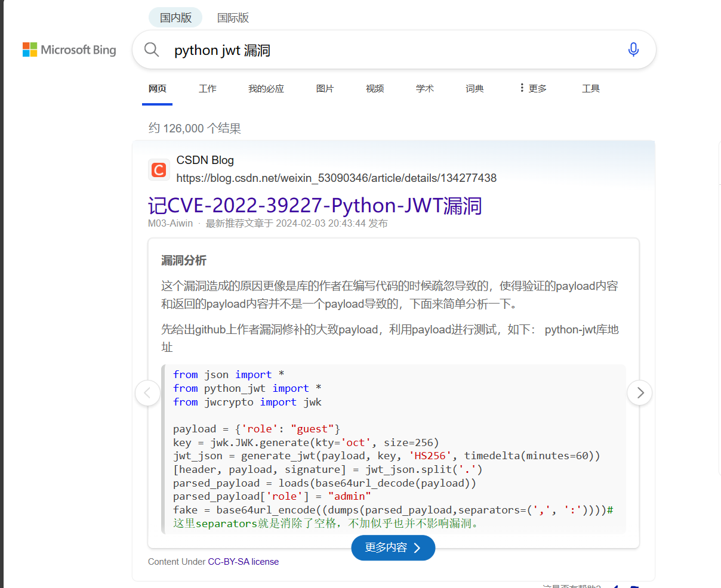Click the search magnifier icon
Image resolution: width=721 pixels, height=588 pixels.
152,49
